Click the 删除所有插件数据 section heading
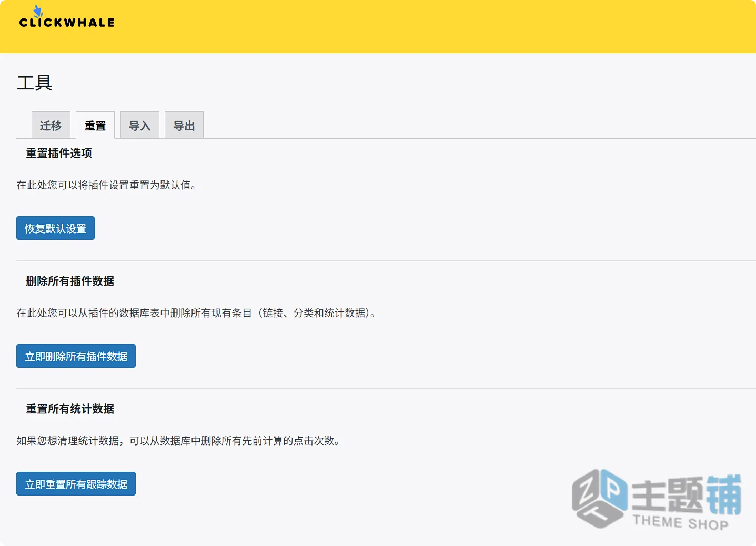The image size is (756, 546). 70,281
